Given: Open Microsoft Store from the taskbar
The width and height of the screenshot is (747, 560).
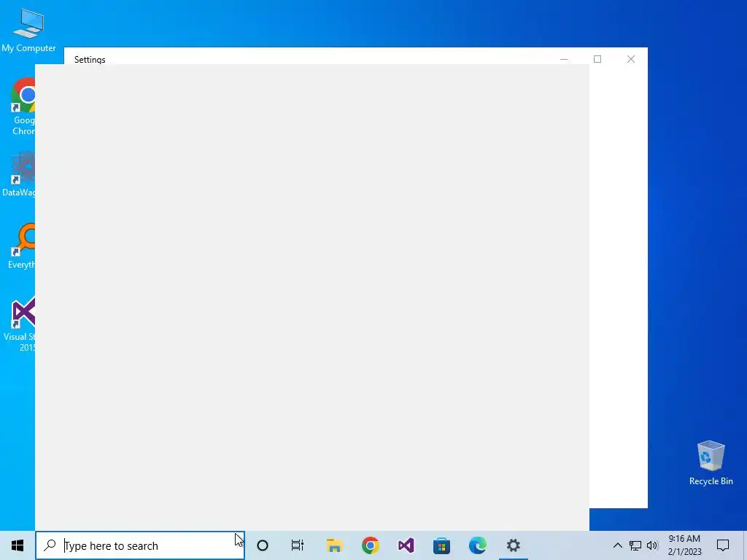Looking at the screenshot, I should [441, 545].
